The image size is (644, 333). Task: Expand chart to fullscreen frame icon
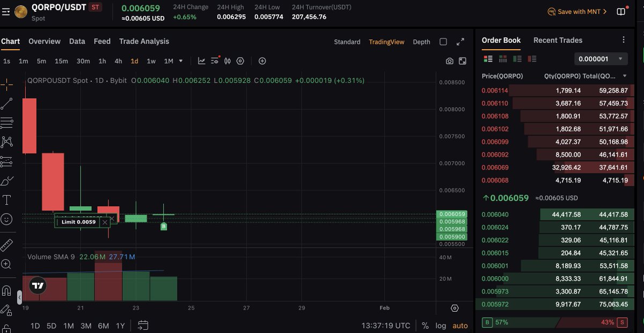(462, 61)
